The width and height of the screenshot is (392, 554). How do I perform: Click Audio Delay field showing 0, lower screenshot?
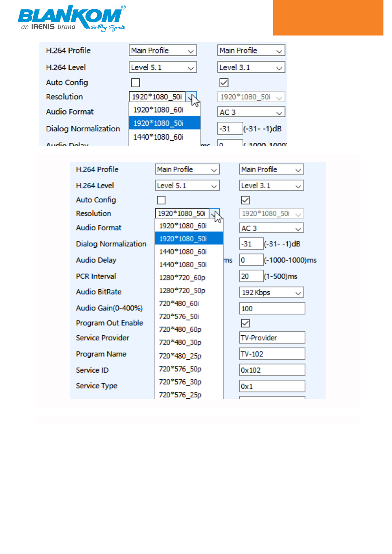(x=251, y=260)
